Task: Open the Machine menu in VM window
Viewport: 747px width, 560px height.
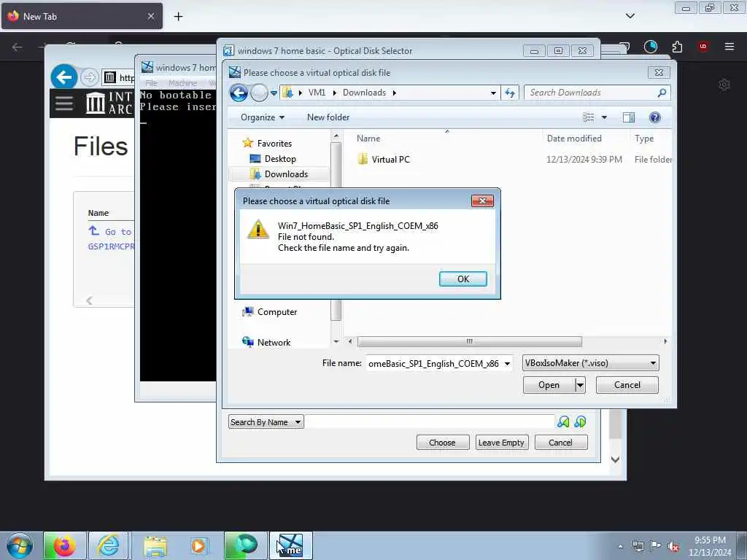Action: (182, 83)
